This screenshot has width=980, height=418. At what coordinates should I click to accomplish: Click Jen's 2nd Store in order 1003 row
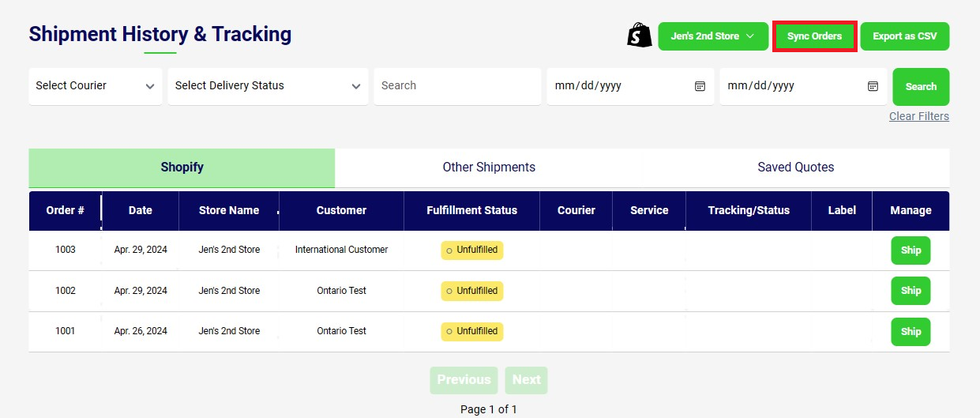coord(229,250)
